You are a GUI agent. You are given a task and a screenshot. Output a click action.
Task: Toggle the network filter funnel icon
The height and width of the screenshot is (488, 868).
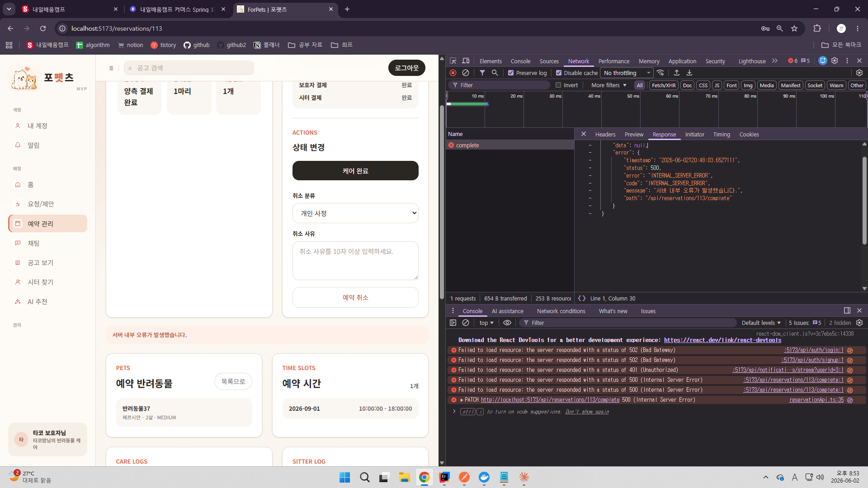(x=482, y=73)
